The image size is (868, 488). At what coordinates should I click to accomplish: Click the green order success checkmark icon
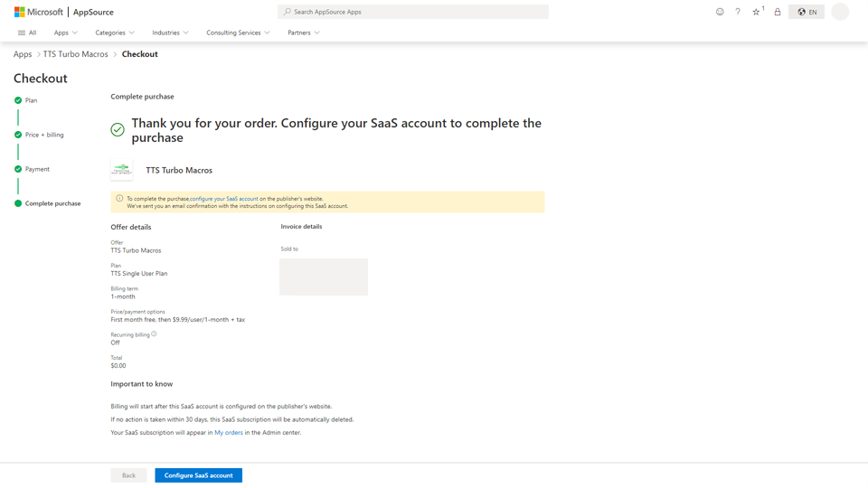[x=118, y=130]
